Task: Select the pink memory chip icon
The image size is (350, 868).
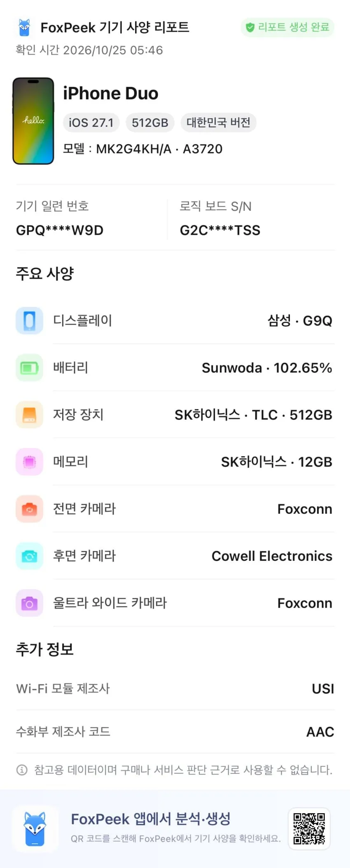Action: (x=29, y=462)
